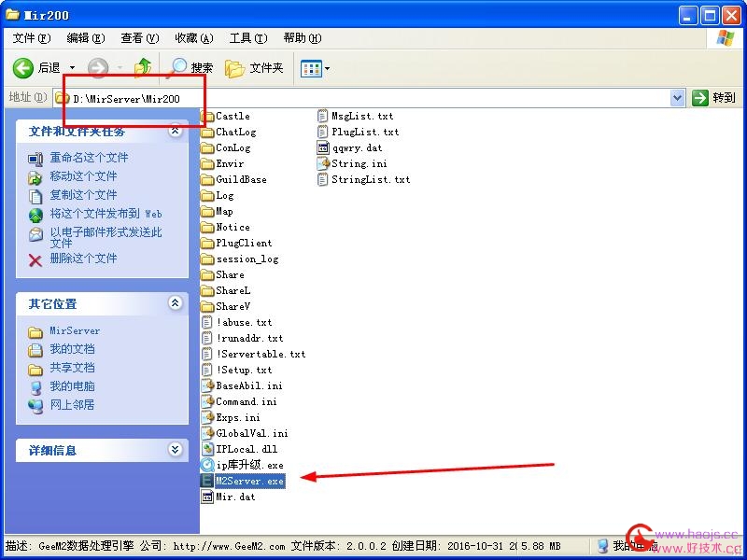Click 复制这个文件 link
747x560 pixels.
[83, 195]
